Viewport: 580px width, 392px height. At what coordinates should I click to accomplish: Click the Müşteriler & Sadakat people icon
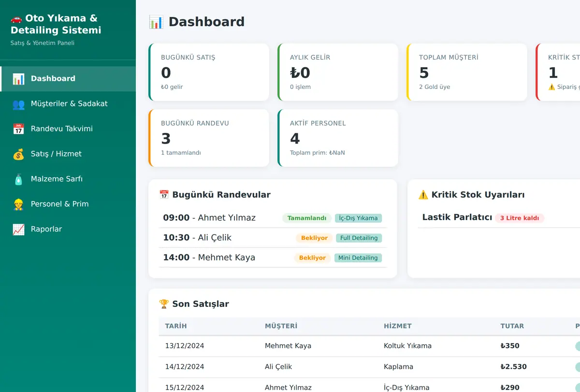(x=18, y=104)
